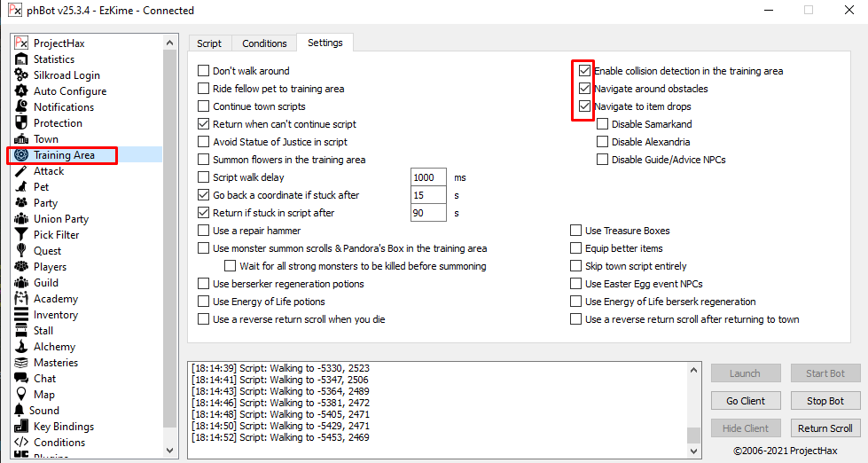Open Inventory in the sidebar list
The height and width of the screenshot is (463, 868).
[x=56, y=315]
